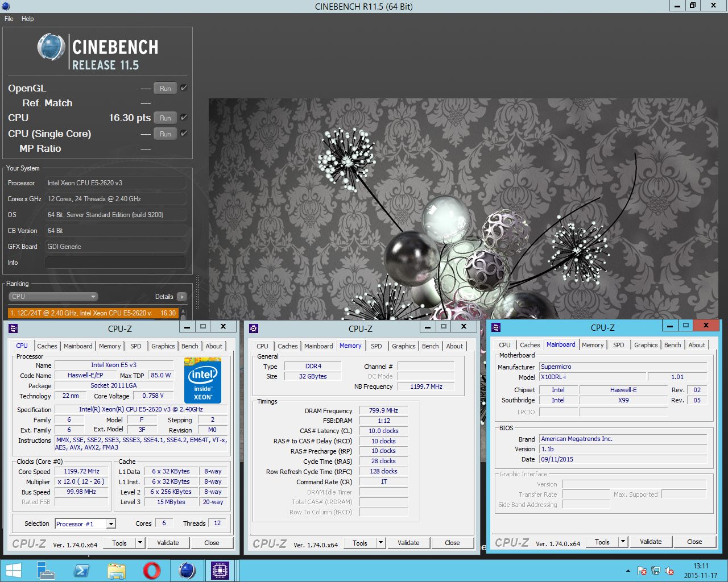The image size is (728, 582).
Task: Click the right CPU-Z window title icon
Action: click(x=496, y=327)
